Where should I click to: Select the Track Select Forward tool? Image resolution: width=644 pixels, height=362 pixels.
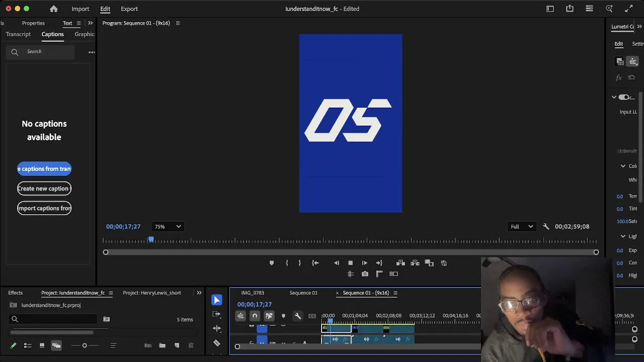(217, 314)
